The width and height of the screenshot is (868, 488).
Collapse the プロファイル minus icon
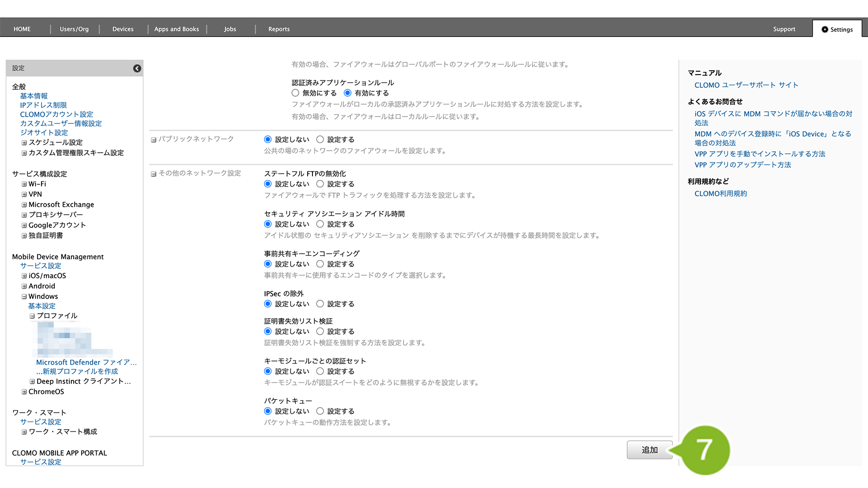[x=32, y=316]
